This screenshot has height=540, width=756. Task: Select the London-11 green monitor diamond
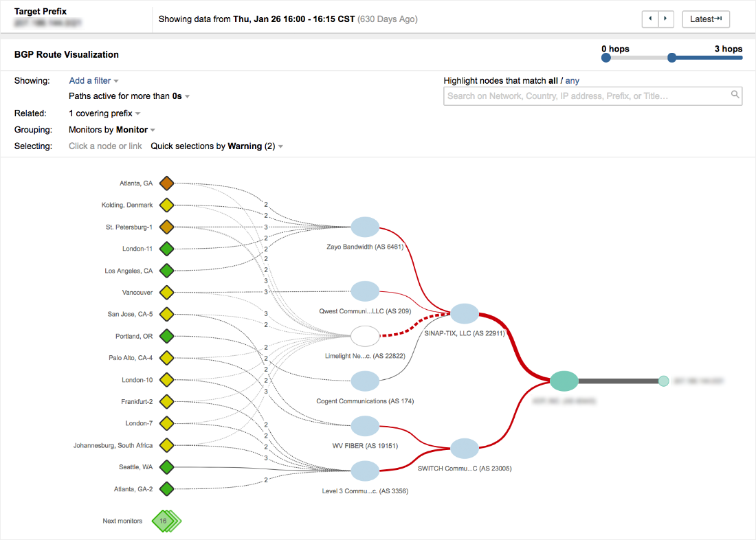point(166,249)
